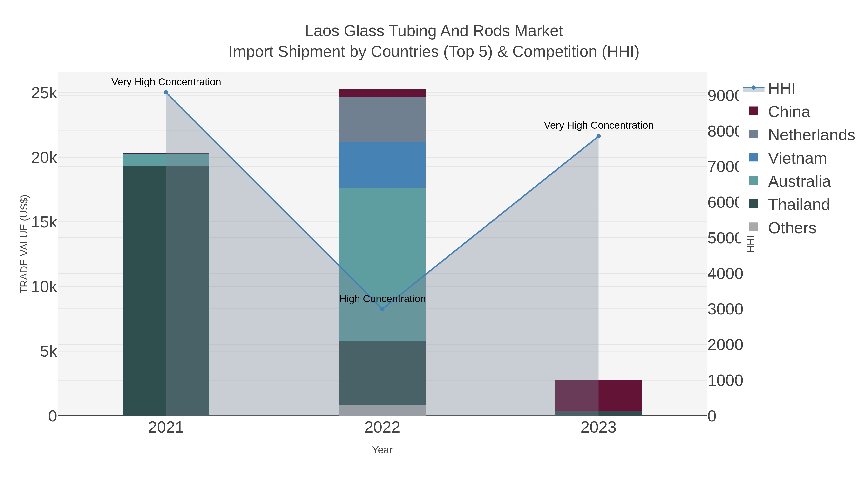Click the 20k y-axis tick label
This screenshot has height=488, width=868.
44,158
